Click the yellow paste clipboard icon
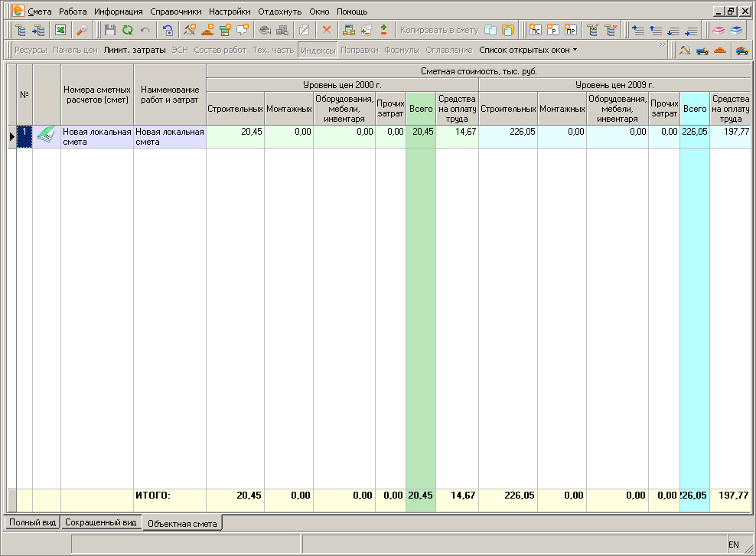Image resolution: width=756 pixels, height=556 pixels. click(507, 30)
